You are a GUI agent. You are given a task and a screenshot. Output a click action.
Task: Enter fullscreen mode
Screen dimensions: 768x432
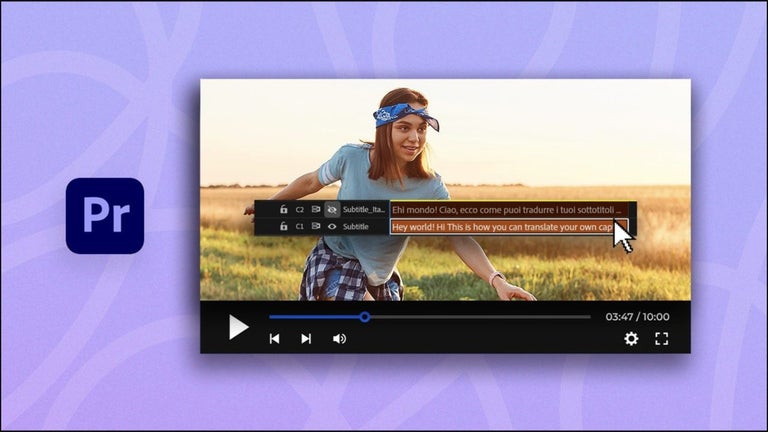click(661, 339)
